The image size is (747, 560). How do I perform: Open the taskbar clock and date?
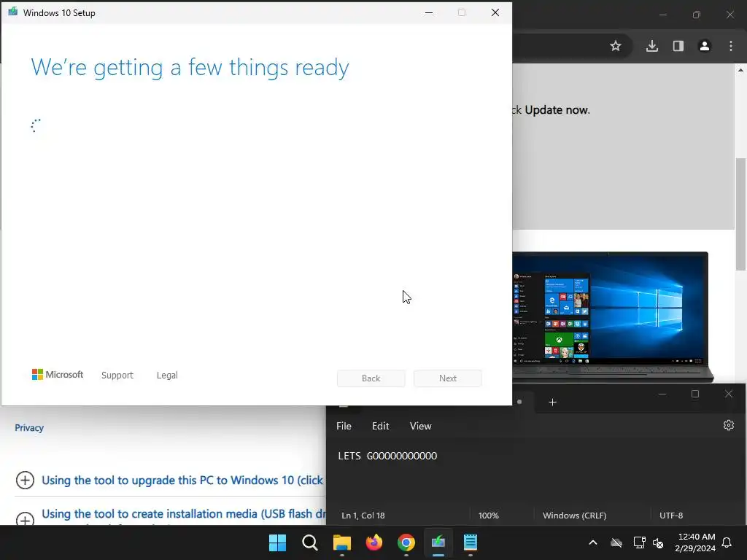[695, 542]
